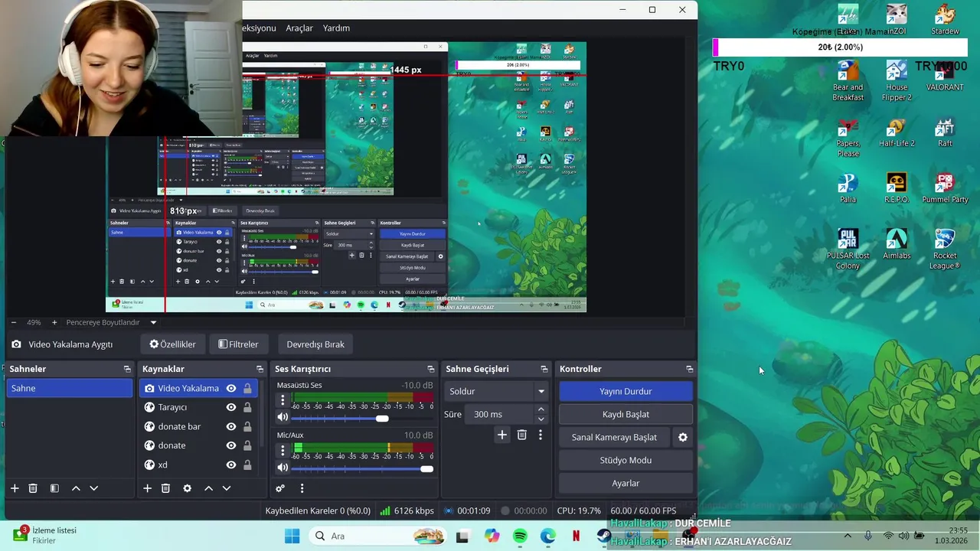The image size is (980, 551).
Task: Click Özellikler button for source
Action: (x=172, y=344)
